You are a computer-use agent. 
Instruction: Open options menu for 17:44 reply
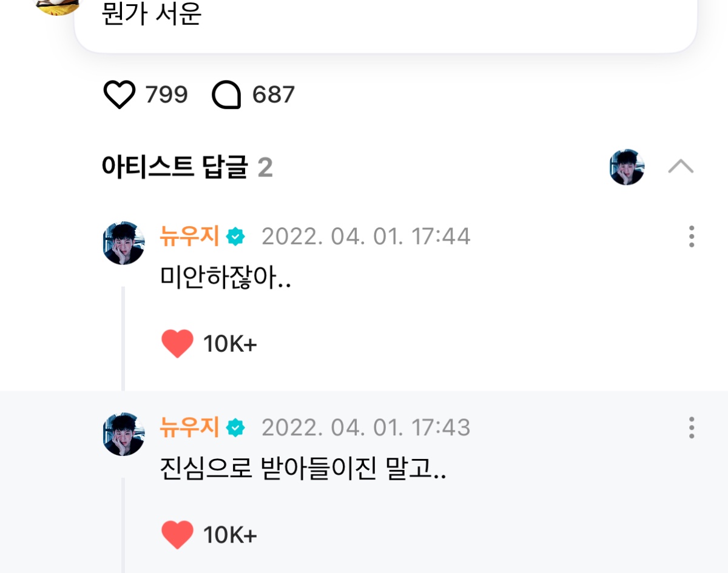(692, 236)
